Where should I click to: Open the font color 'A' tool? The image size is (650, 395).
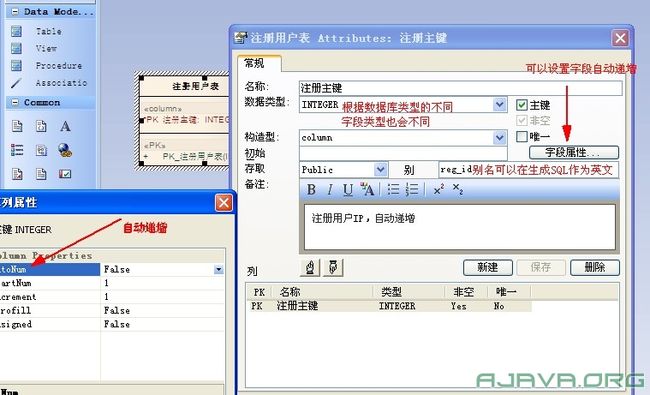pyautogui.click(x=367, y=189)
